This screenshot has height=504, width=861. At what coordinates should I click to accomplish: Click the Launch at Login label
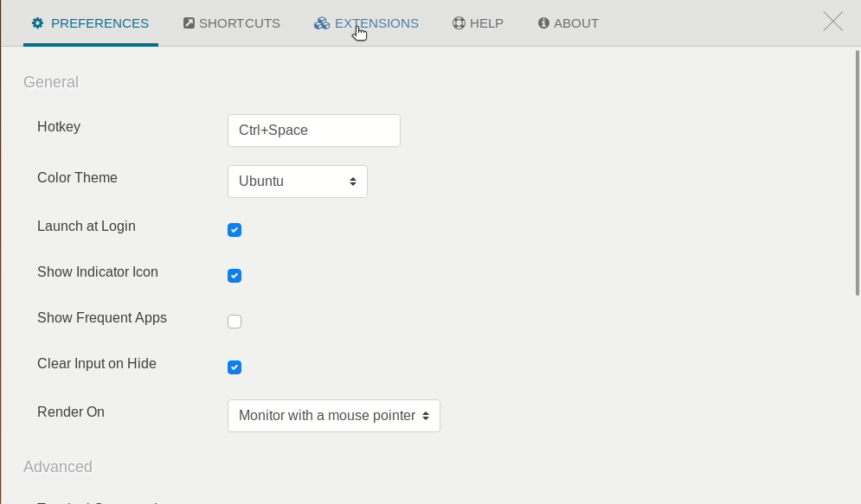(x=87, y=226)
